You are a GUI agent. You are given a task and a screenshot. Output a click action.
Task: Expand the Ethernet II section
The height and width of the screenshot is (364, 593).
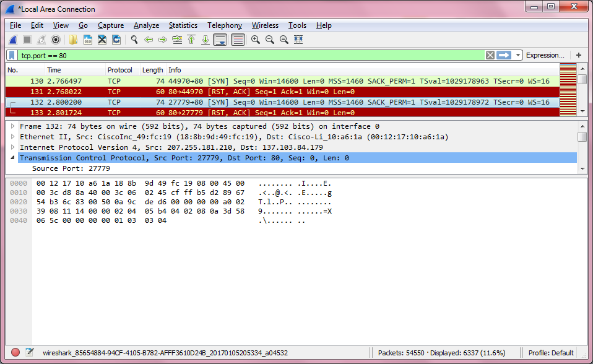click(x=12, y=137)
